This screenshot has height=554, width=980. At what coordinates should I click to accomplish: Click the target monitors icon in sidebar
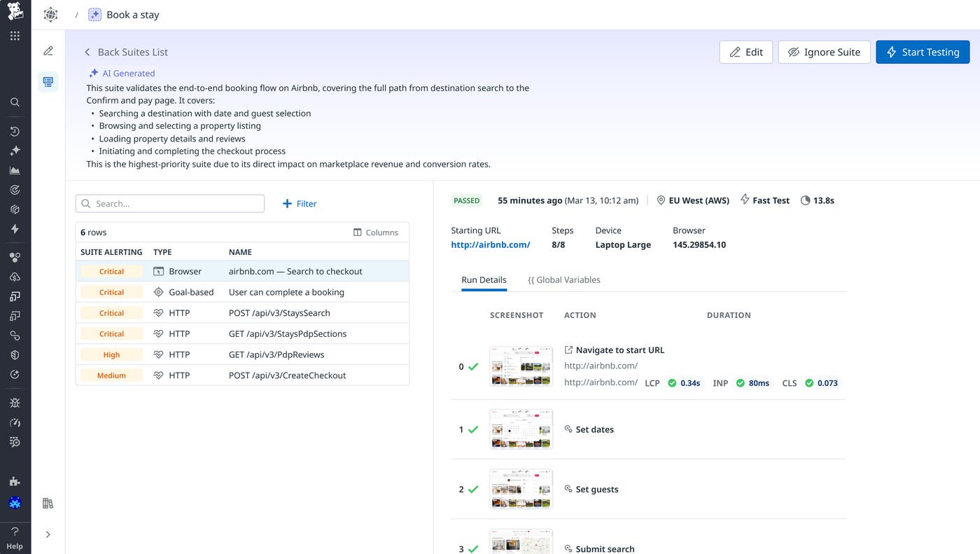[15, 190]
